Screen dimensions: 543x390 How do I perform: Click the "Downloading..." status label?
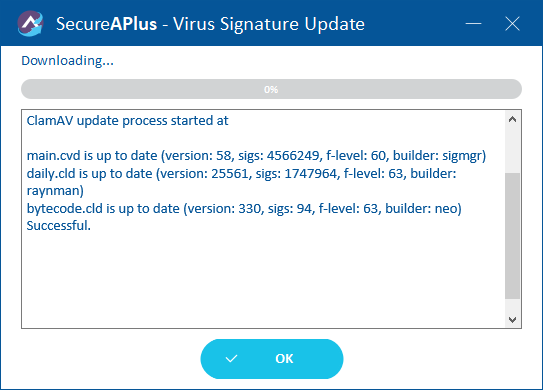(x=68, y=61)
